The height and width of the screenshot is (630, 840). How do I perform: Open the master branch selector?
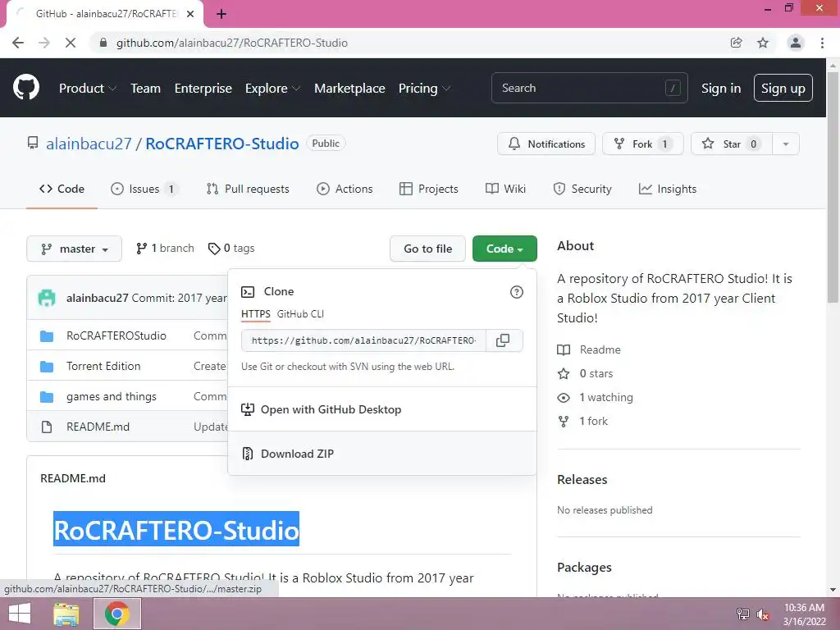point(74,249)
